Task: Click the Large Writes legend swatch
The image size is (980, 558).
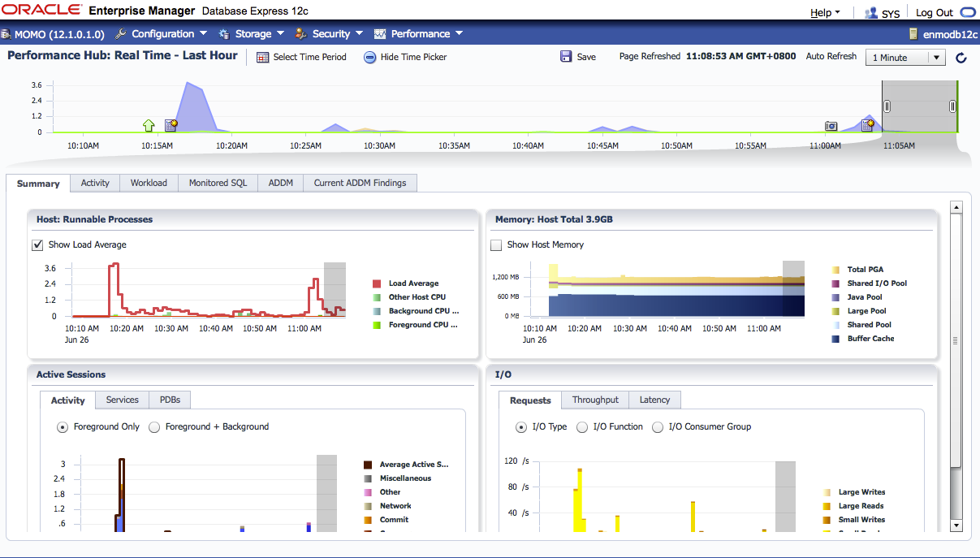Action: coord(827,493)
